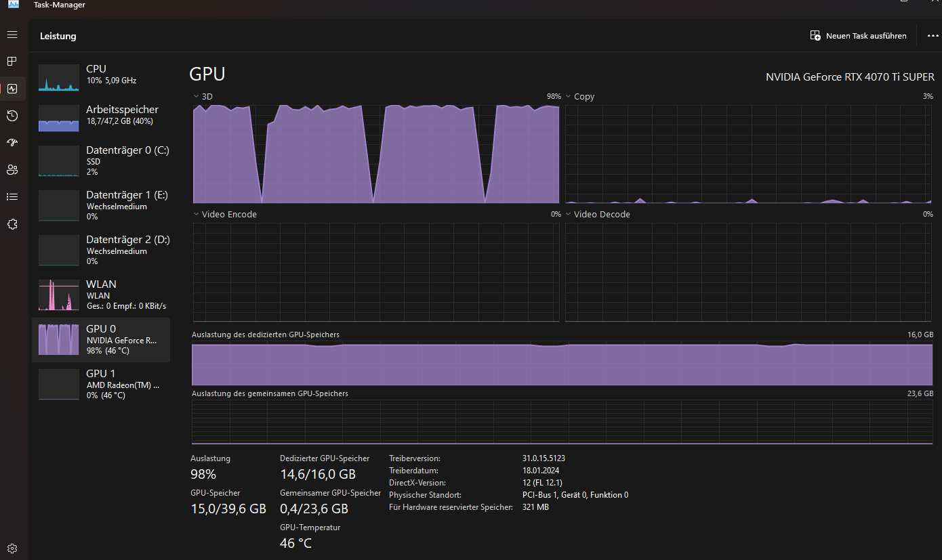
Task: Click the 321 MB reserved memory value
Action: (x=535, y=507)
